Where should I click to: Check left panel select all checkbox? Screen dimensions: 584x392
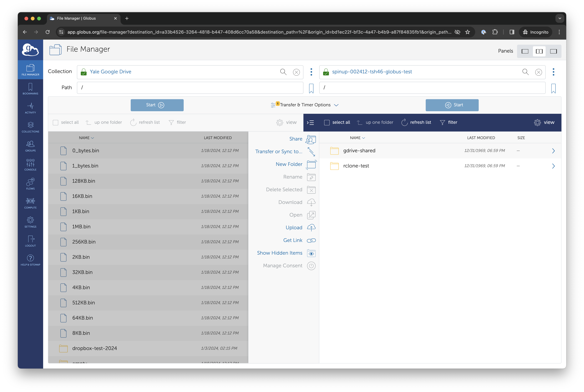click(x=56, y=122)
